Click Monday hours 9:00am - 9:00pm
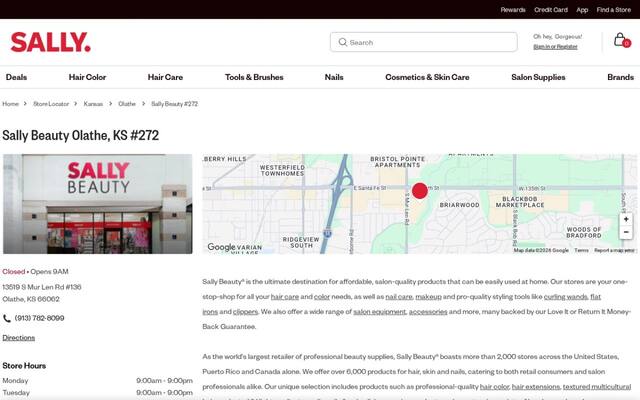Viewport: 640px width, 400px height. pos(164,380)
